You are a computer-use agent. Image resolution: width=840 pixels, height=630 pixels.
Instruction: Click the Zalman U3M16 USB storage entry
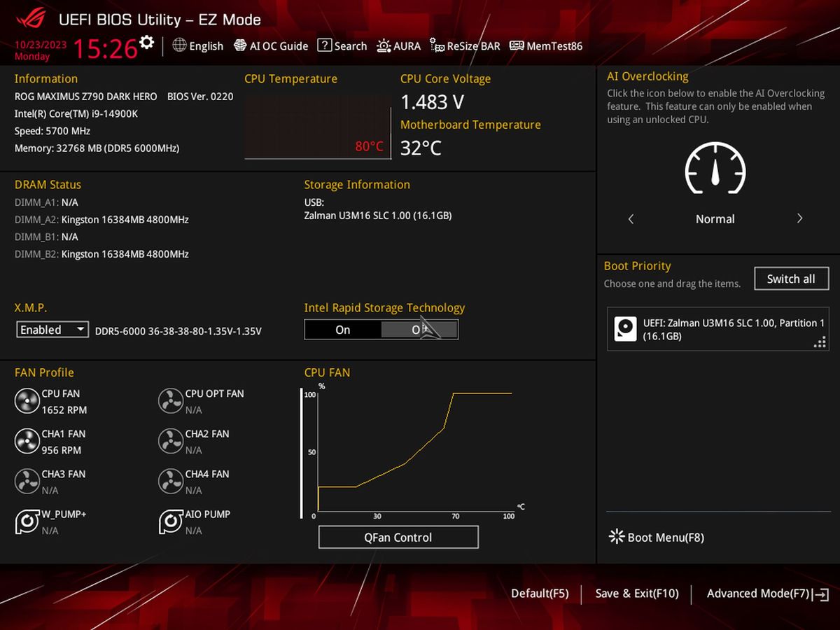[378, 216]
